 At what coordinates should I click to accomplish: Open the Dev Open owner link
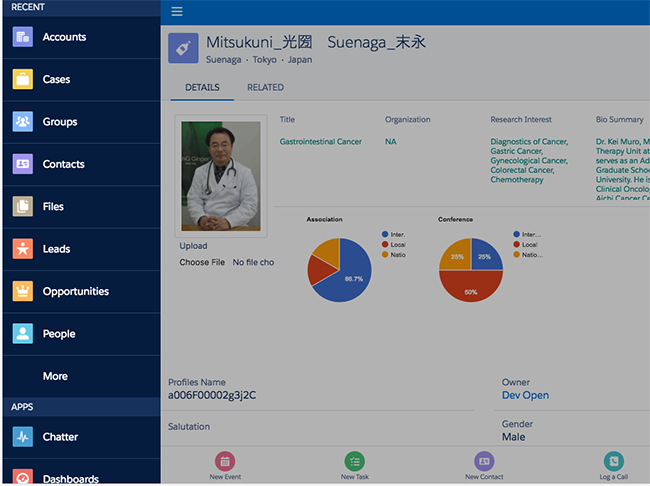coord(525,395)
